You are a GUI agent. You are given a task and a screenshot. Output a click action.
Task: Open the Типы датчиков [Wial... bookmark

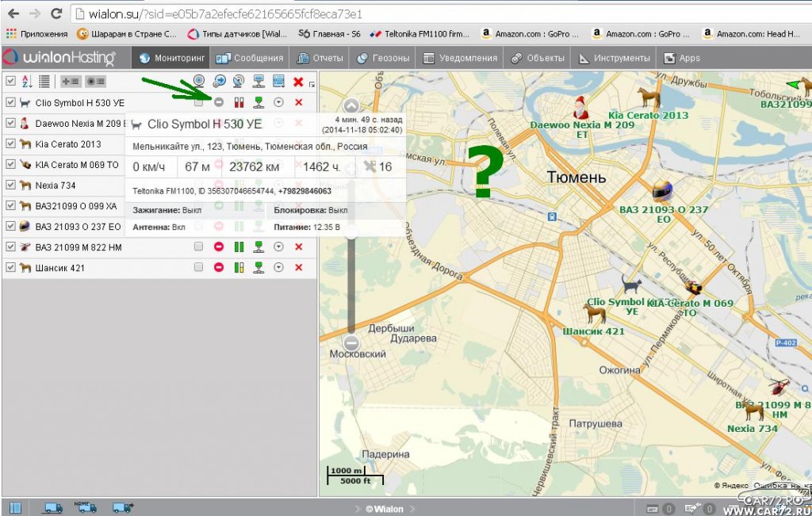coord(237,34)
